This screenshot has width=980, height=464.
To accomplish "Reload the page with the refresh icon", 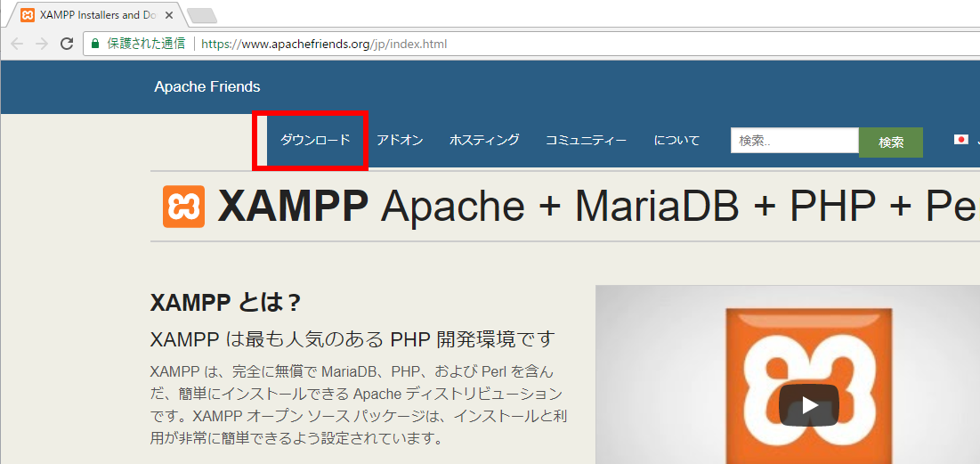I will [67, 44].
